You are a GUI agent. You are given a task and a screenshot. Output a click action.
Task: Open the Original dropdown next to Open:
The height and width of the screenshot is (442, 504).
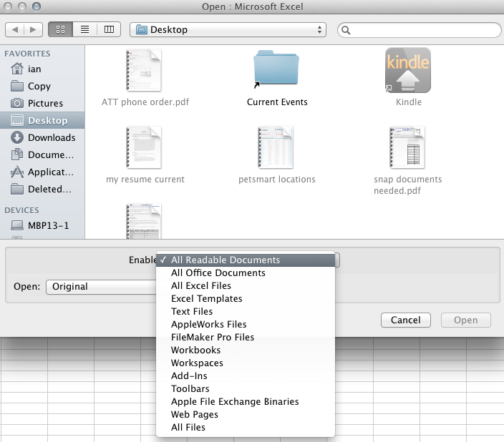click(101, 287)
